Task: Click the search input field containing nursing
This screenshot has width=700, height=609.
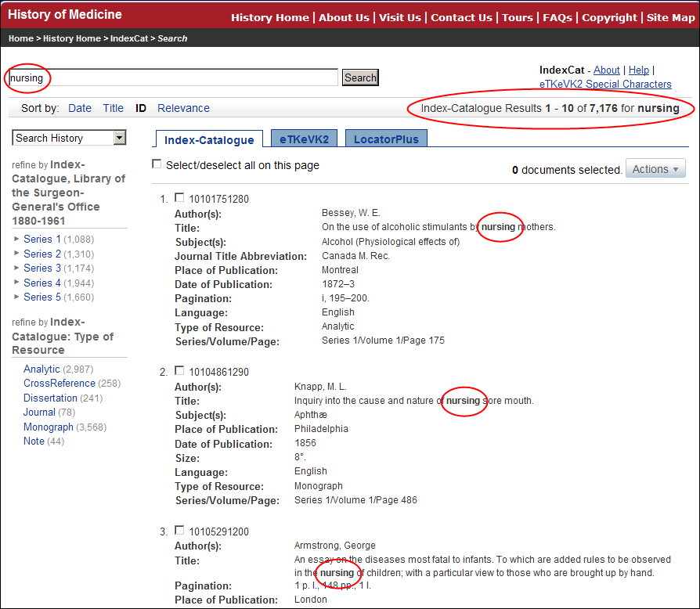Action: tap(173, 77)
